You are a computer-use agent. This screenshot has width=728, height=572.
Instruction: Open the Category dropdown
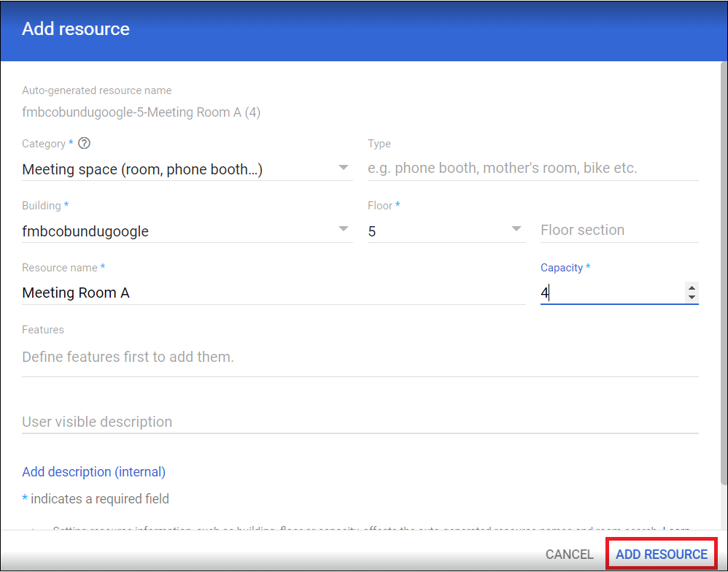coord(187,169)
